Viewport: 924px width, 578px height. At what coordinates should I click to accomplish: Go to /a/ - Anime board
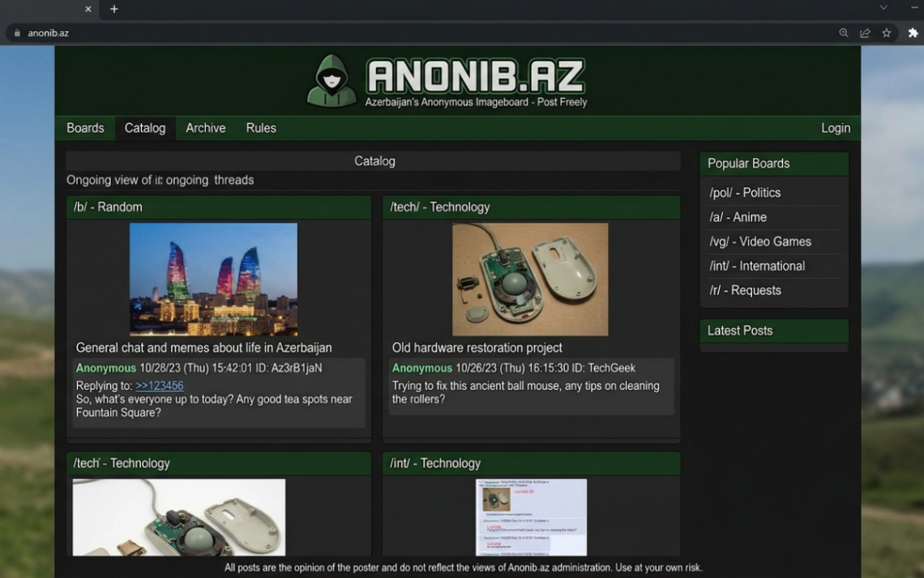738,217
